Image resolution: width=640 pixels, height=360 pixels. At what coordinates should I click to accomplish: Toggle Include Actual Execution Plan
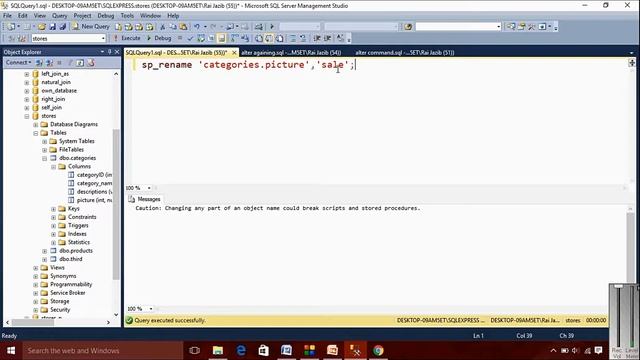pyautogui.click(x=234, y=38)
